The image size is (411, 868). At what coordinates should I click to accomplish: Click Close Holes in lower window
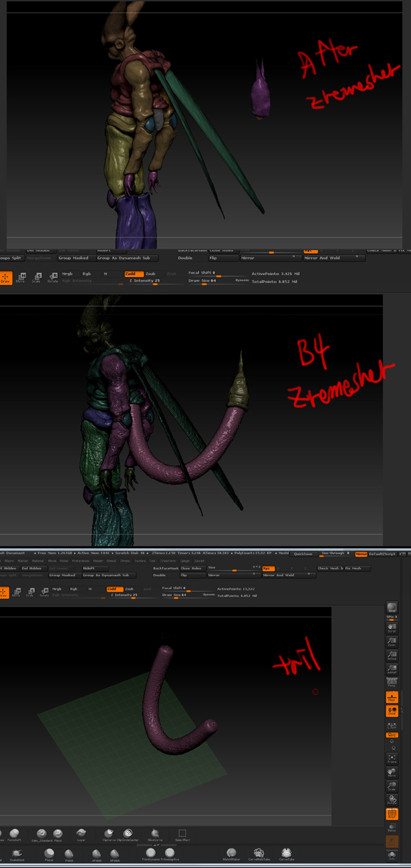tap(191, 568)
